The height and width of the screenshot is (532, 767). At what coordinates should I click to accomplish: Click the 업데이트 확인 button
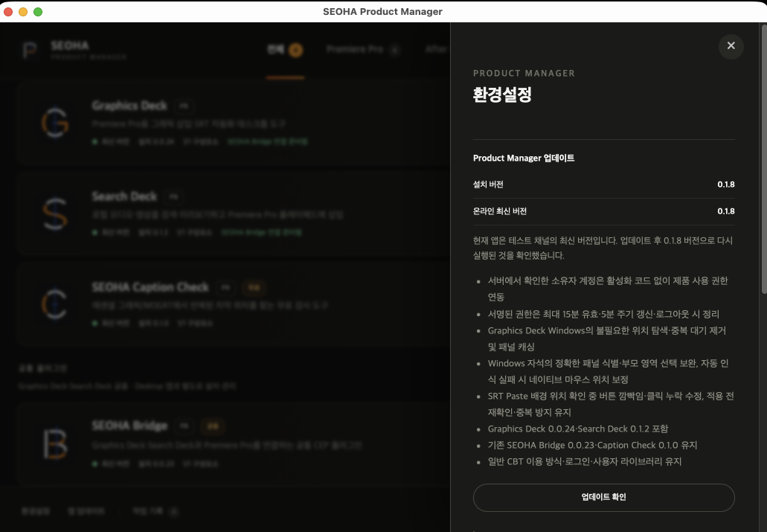coord(603,497)
